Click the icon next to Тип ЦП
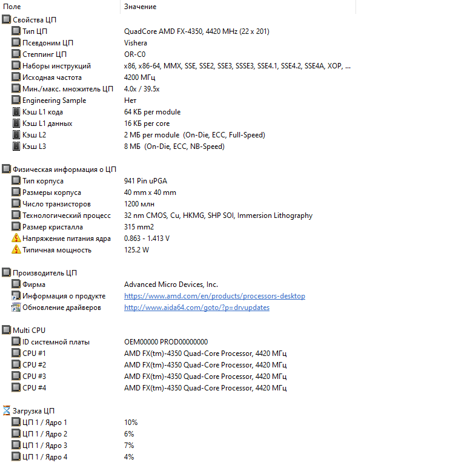The height and width of the screenshot is (474, 476). pos(16,31)
